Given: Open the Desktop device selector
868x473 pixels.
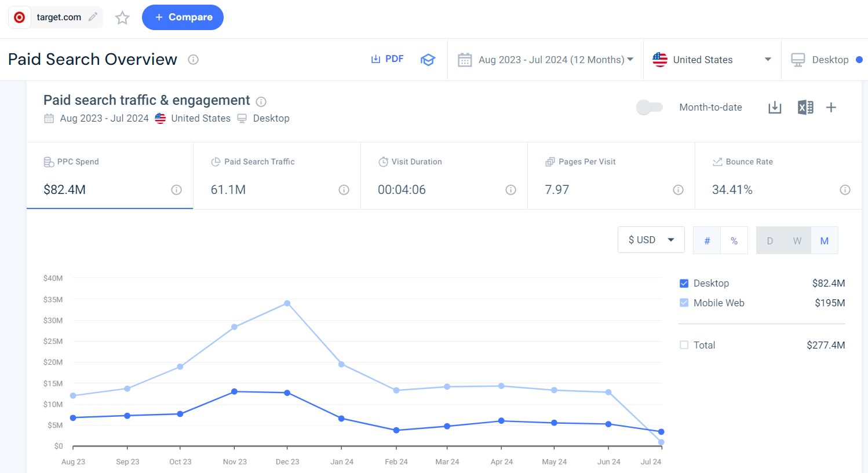Looking at the screenshot, I should click(x=825, y=60).
